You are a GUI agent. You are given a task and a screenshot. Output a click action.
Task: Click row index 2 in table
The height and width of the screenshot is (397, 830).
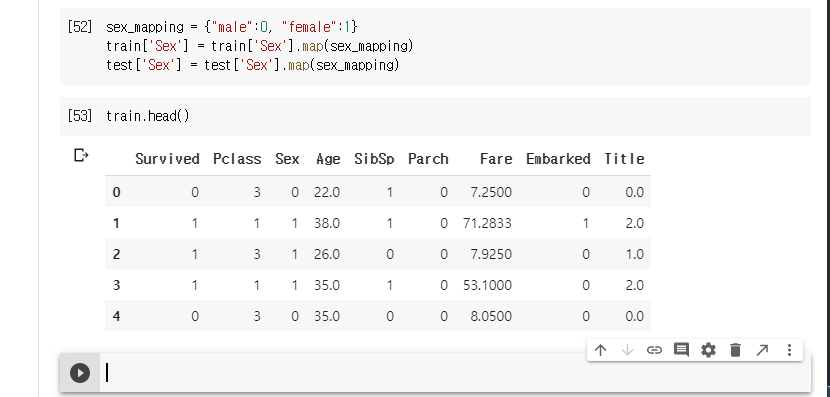[x=116, y=255]
